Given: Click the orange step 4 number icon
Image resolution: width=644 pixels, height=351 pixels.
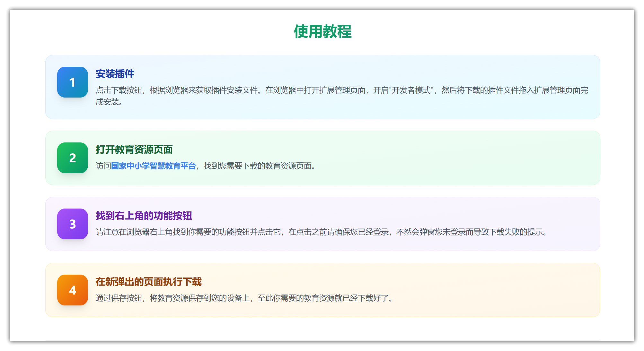Looking at the screenshot, I should tap(73, 290).
